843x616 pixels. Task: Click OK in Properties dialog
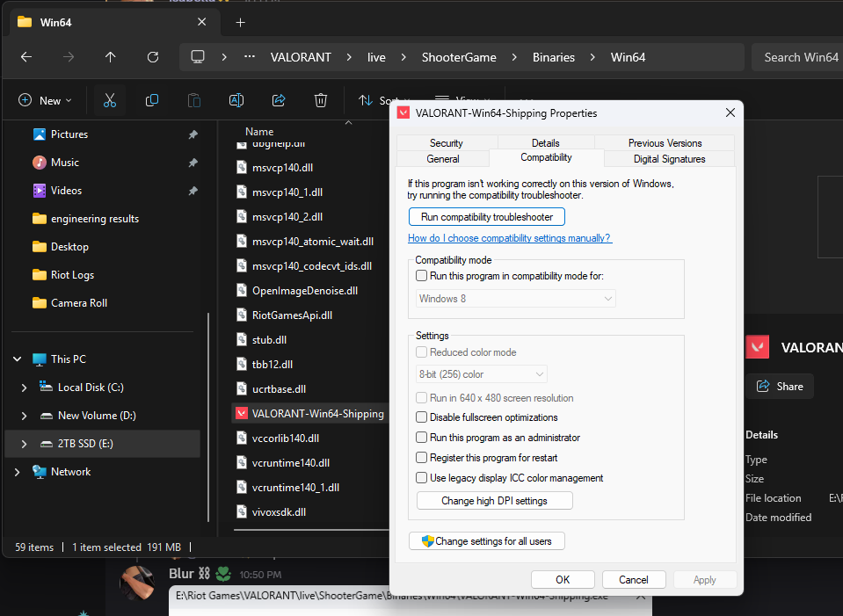pyautogui.click(x=563, y=579)
